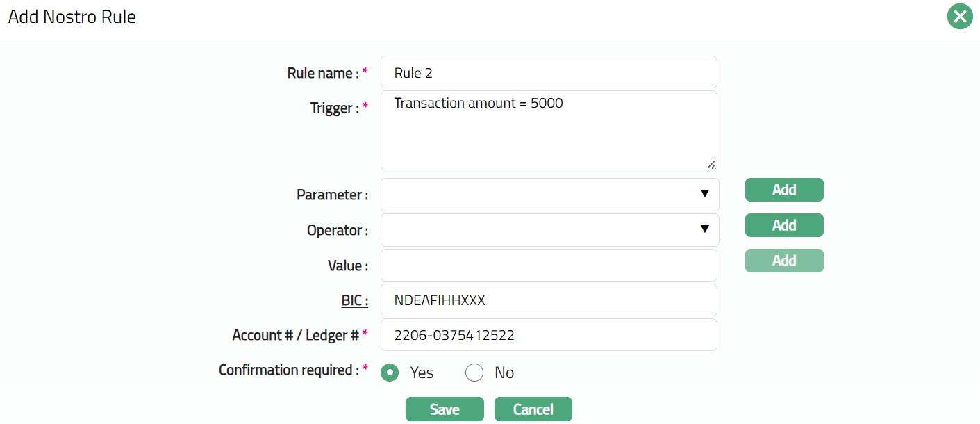Click inside the Trigger text area
The image size is (980, 424).
(x=548, y=132)
